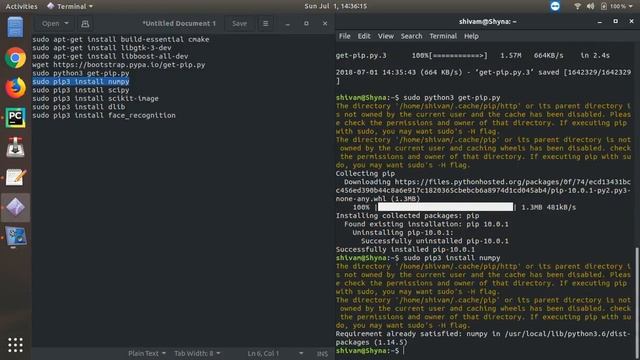Open the terminal's View menu

click(x=386, y=36)
